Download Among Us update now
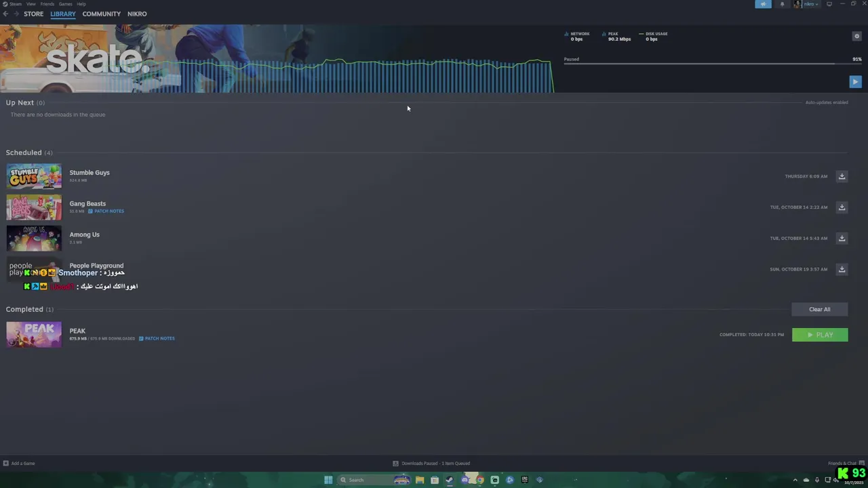The image size is (868, 488). [x=842, y=239]
